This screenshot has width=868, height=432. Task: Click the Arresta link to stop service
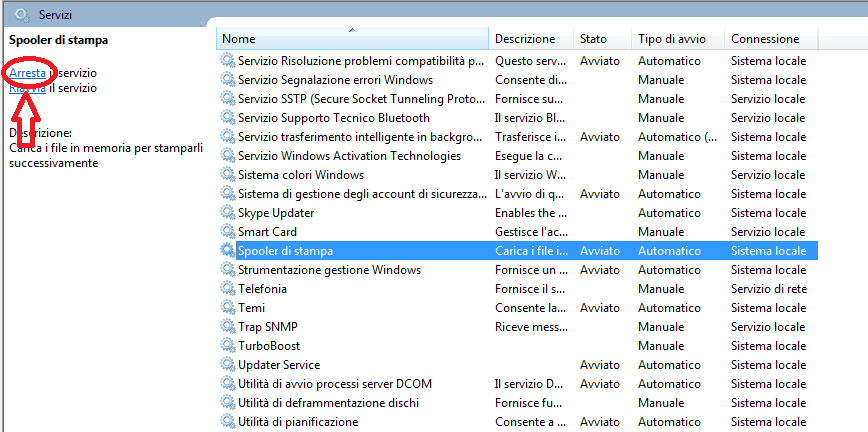coord(27,73)
